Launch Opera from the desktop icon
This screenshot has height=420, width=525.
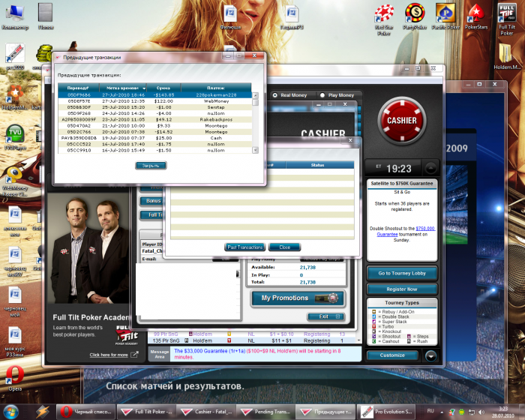click(15, 379)
